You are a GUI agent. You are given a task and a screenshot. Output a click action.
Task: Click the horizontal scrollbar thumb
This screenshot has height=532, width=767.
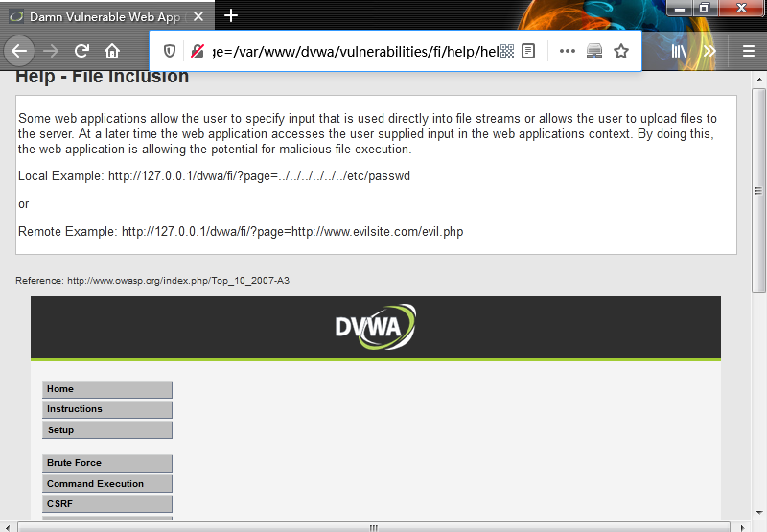point(374,527)
